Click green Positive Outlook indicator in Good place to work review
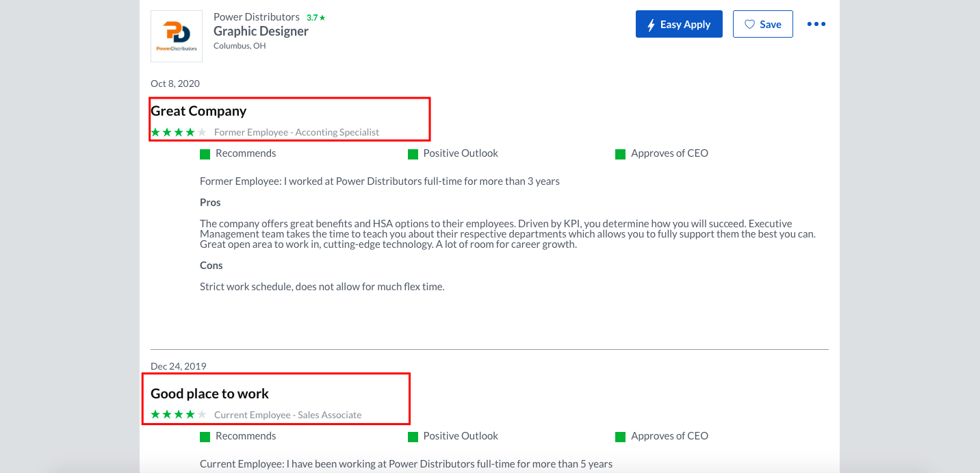 (413, 437)
